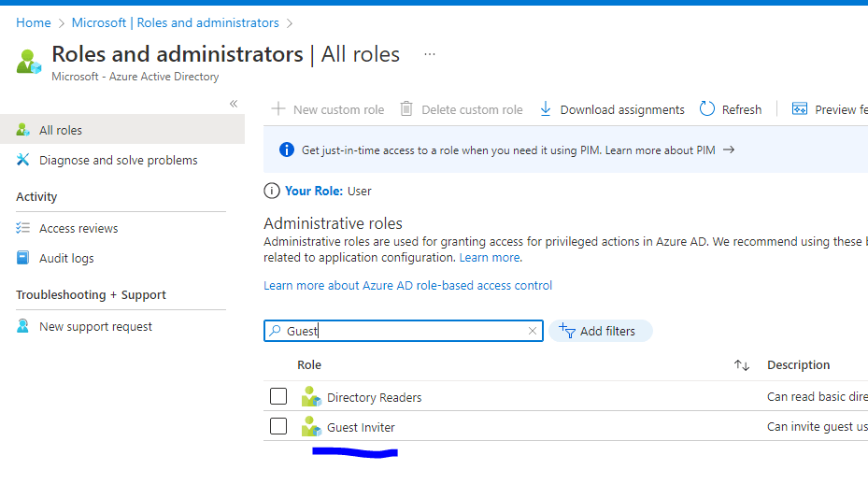Open Microsoft | Roles and administrators breadcrumb

tap(176, 22)
